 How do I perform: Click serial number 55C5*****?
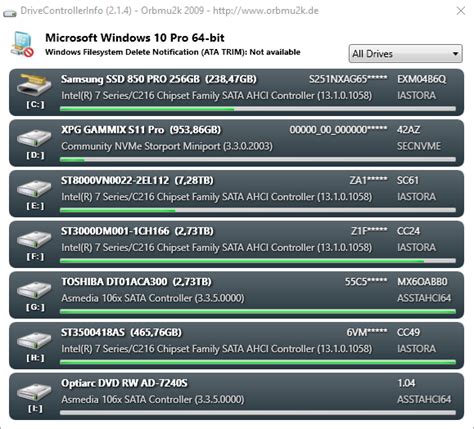pos(366,282)
